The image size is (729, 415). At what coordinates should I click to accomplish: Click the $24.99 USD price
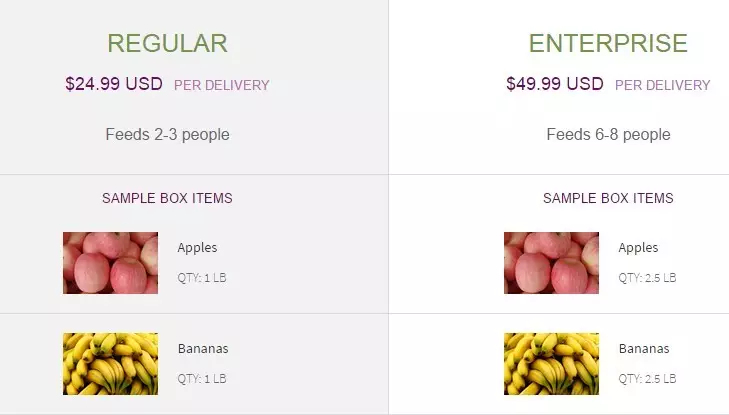(x=114, y=84)
